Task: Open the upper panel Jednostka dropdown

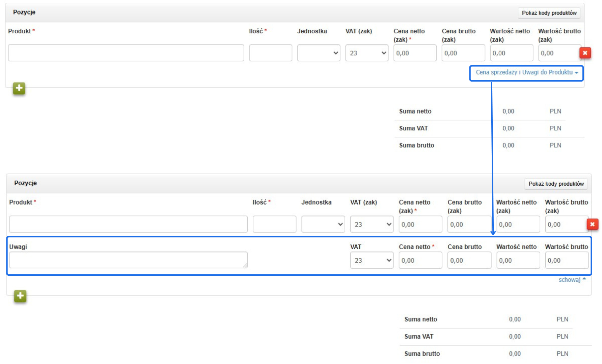Action: coord(319,53)
